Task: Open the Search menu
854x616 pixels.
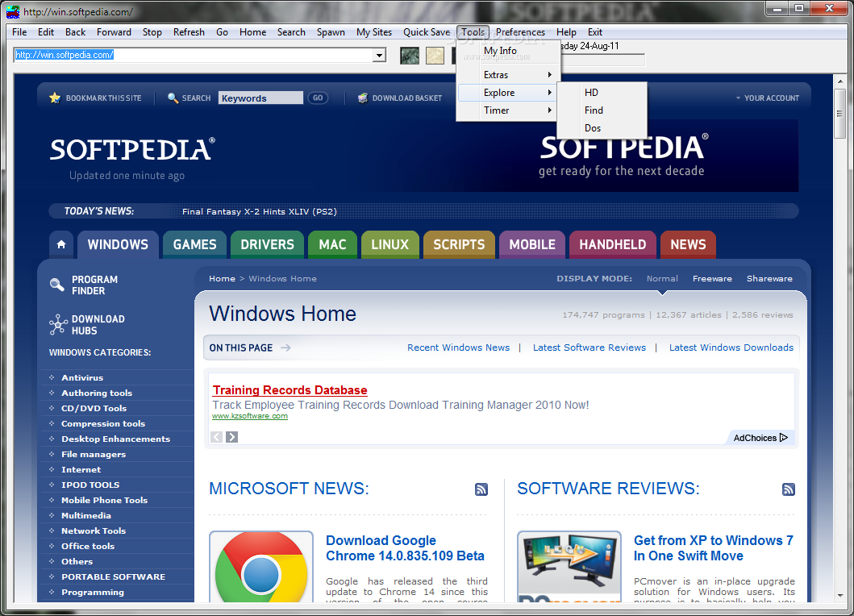Action: coord(291,32)
